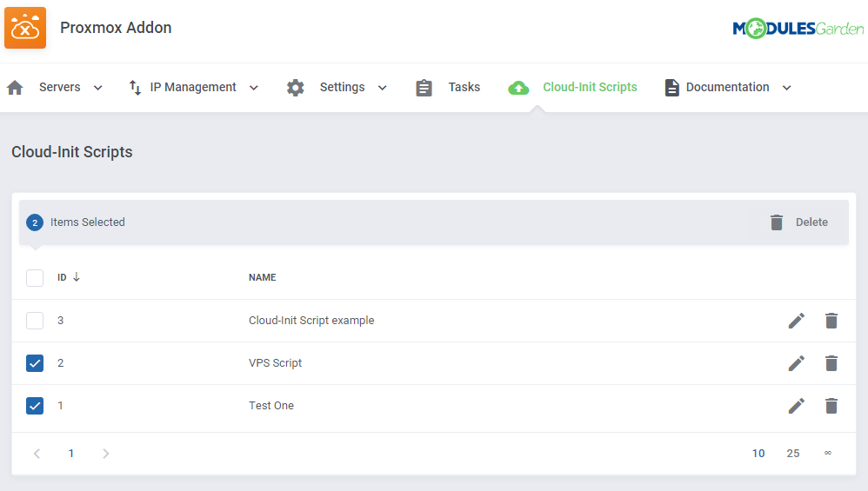Viewport: 868px width, 491px height.
Task: Click the orange Proxmox Addon logo icon
Action: coord(25,28)
